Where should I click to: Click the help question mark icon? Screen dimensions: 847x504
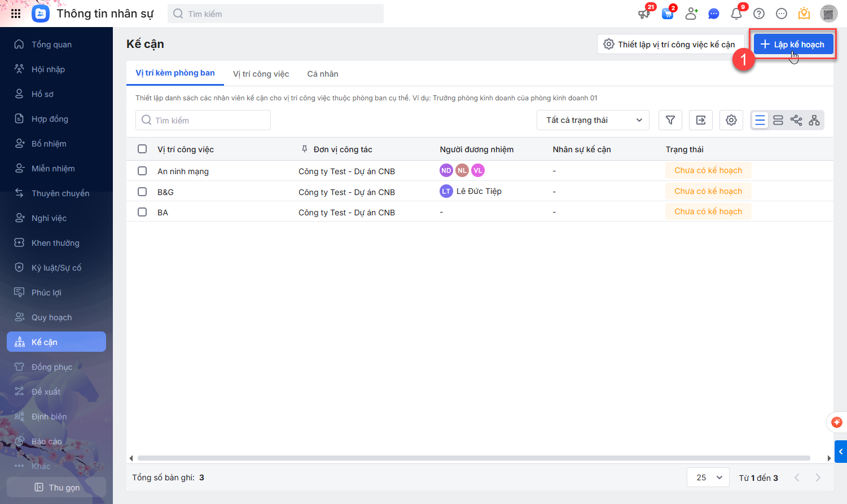click(759, 14)
